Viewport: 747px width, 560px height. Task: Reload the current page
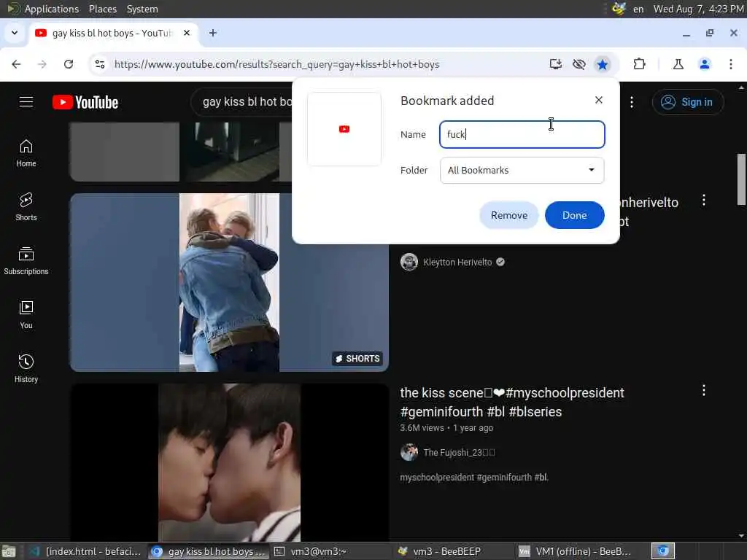coord(69,64)
